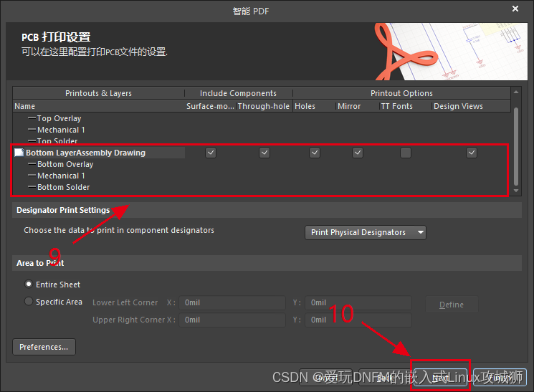Image resolution: width=534 pixels, height=392 pixels.
Task: Select the Specific Area radio option
Action: tap(29, 302)
